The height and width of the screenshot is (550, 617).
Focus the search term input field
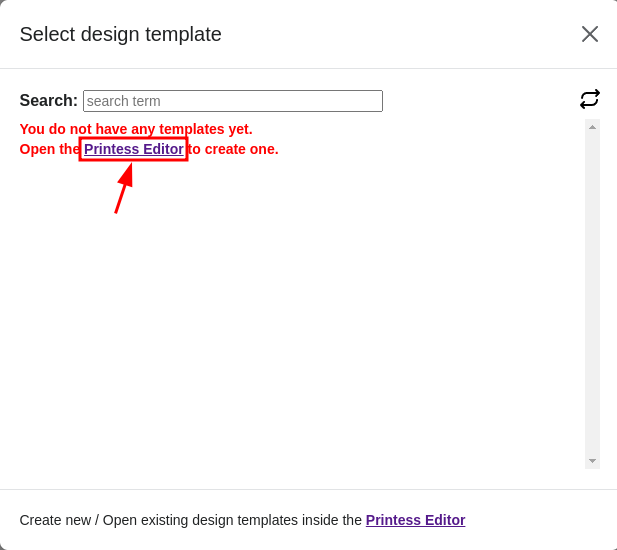233,101
